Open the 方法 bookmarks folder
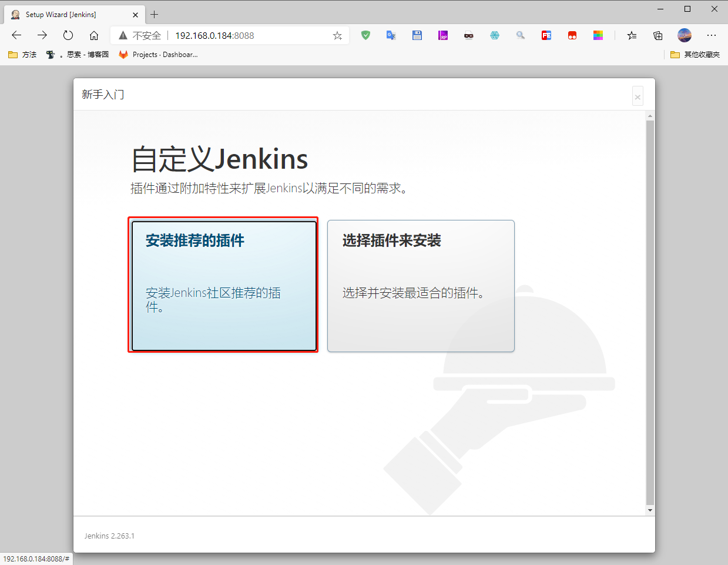Image resolution: width=728 pixels, height=565 pixels. (x=22, y=55)
